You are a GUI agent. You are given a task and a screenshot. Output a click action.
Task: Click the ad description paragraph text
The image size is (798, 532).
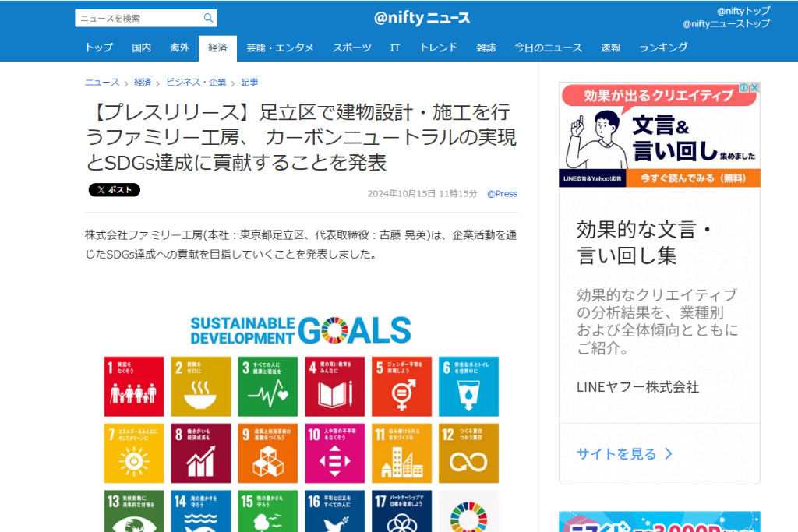pos(657,322)
